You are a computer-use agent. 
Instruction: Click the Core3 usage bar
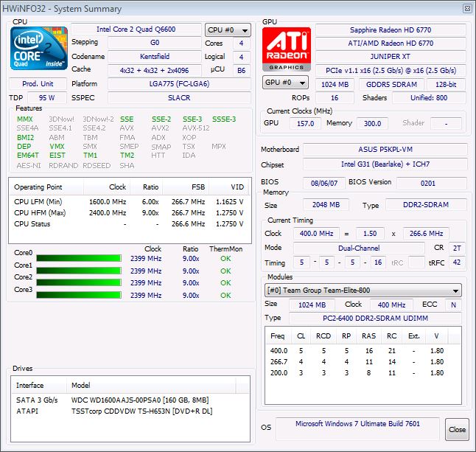79,295
